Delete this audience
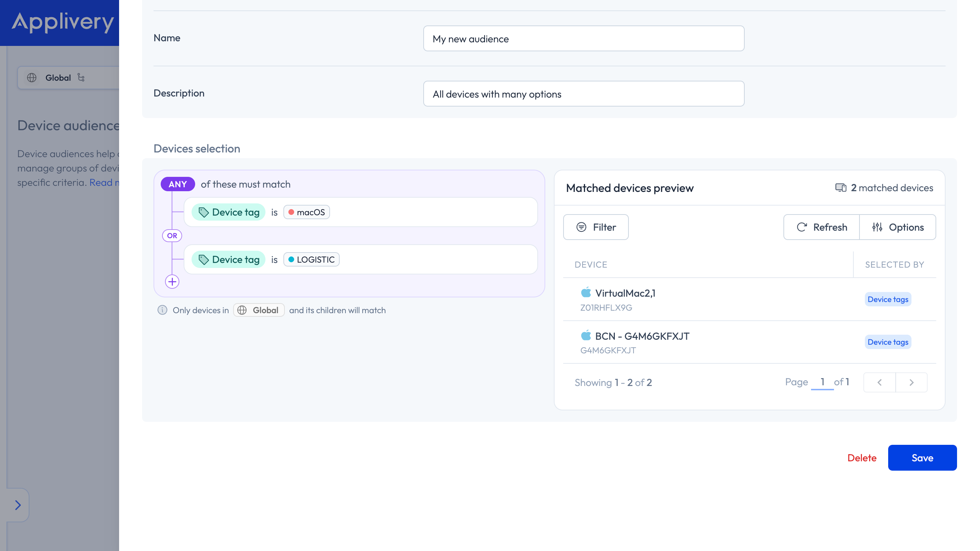This screenshot has width=980, height=551. 862,458
